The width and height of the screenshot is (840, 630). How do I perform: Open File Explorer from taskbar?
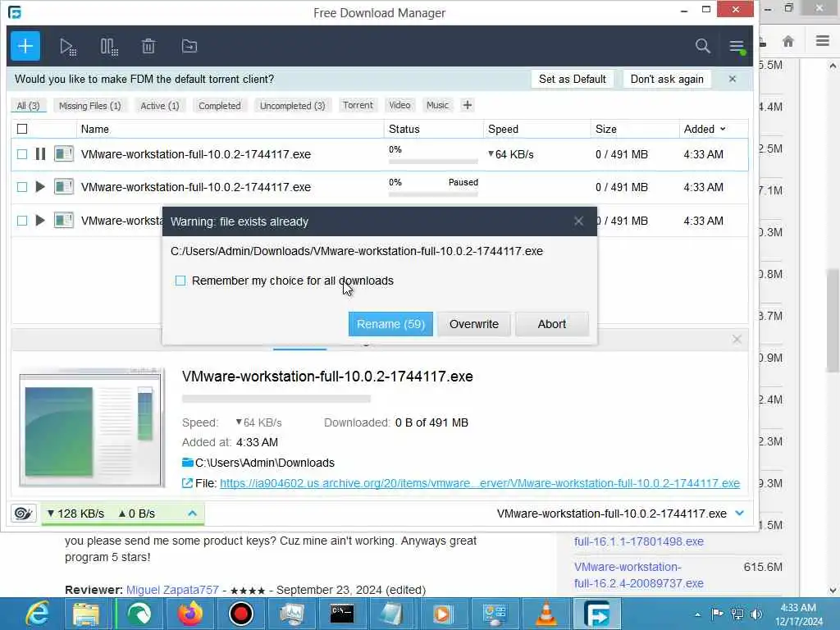(85, 614)
